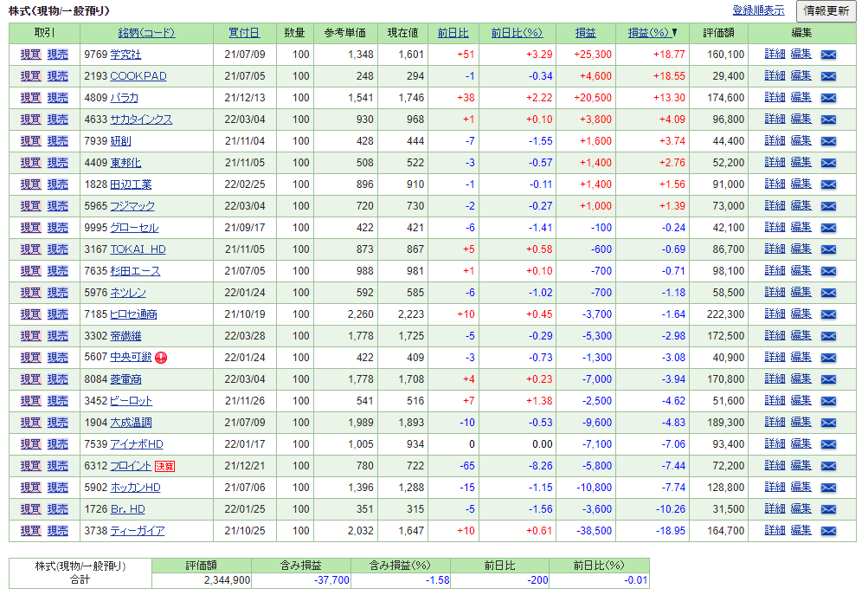Click 現売 for 3738 ティーガイア
Screen dimensions: 868x595
click(58, 531)
